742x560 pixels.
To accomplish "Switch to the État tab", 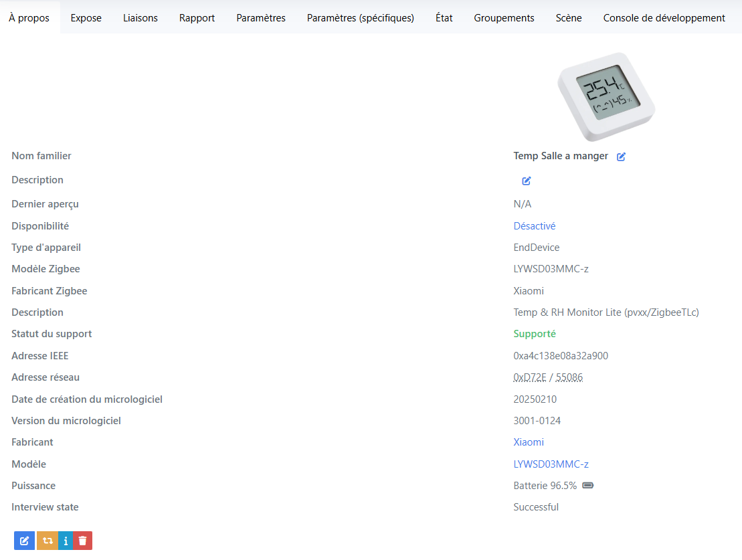I will pos(444,18).
